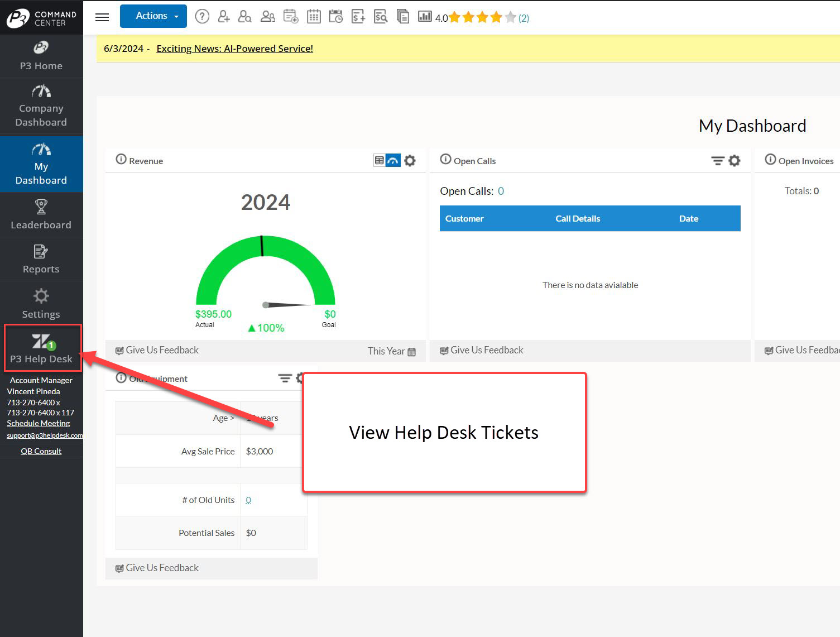Switch Revenue widget to table view
The image size is (840, 637).
point(380,160)
